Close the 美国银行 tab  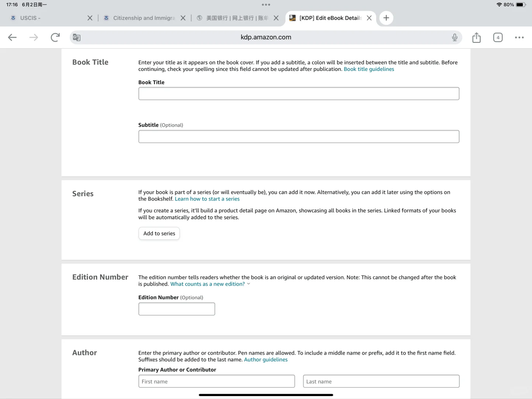(276, 18)
